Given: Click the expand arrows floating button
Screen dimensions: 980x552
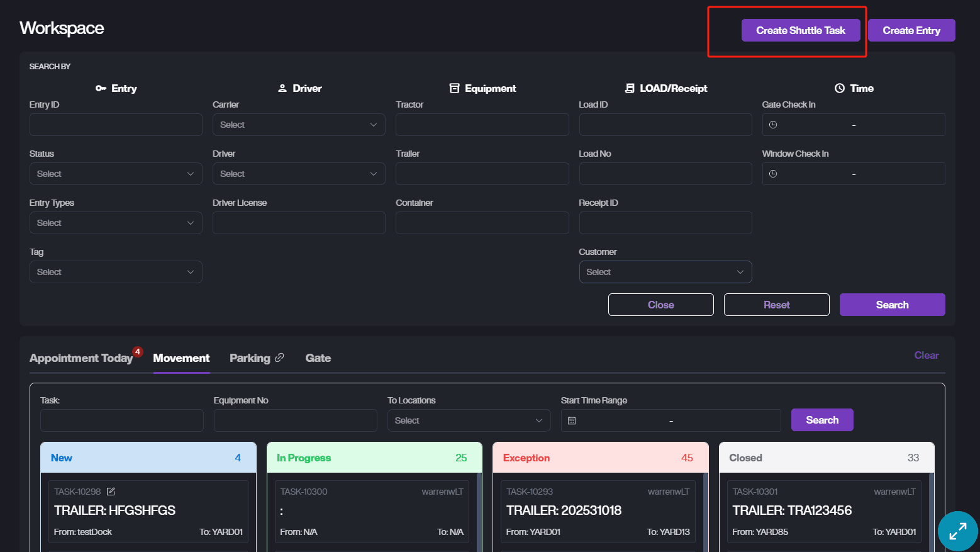Looking at the screenshot, I should (957, 531).
